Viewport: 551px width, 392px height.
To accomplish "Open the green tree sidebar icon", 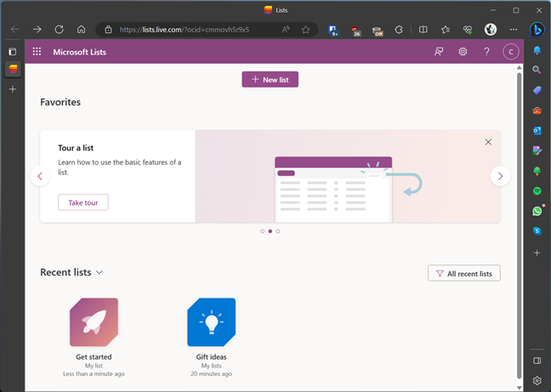I will [x=537, y=171].
